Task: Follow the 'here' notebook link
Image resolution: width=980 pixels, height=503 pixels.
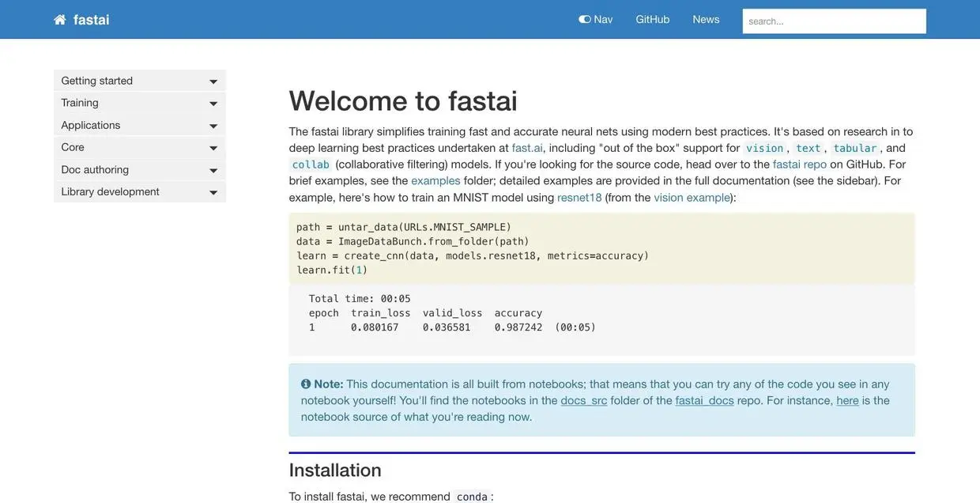Action: point(848,400)
